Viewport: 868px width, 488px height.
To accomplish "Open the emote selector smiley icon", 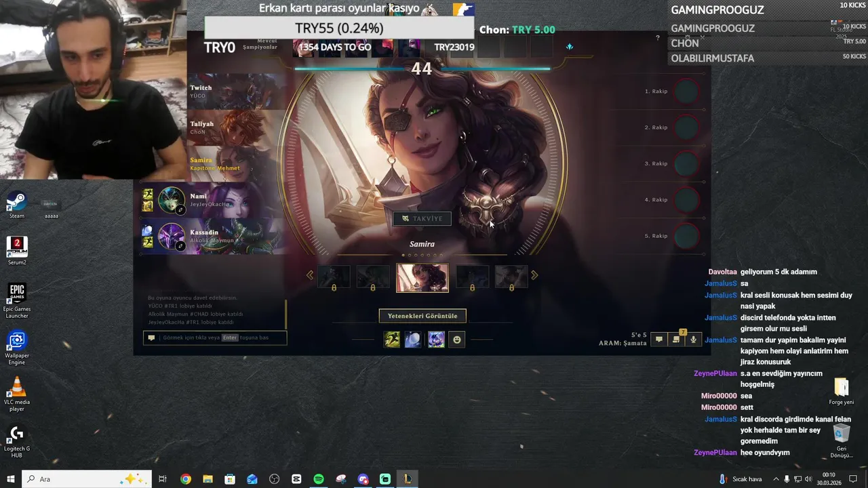I will [457, 339].
